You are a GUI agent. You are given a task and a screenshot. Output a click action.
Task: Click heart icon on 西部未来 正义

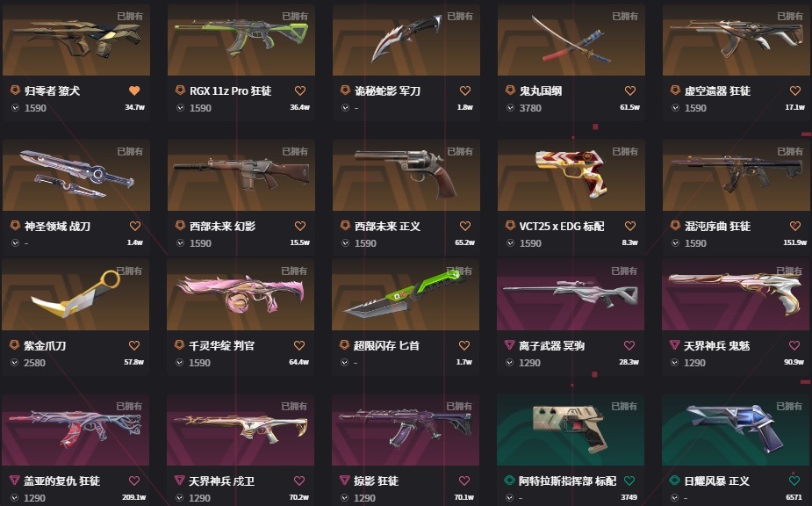[x=465, y=226]
